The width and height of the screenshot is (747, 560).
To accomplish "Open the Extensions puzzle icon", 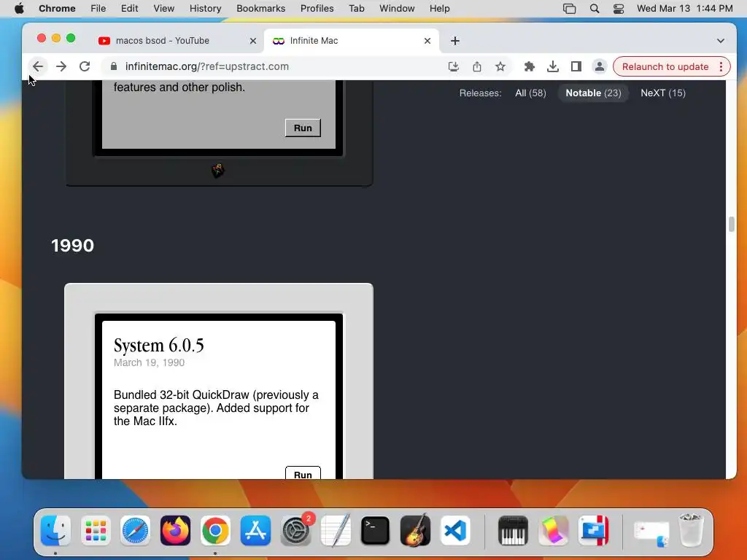I will pyautogui.click(x=530, y=66).
